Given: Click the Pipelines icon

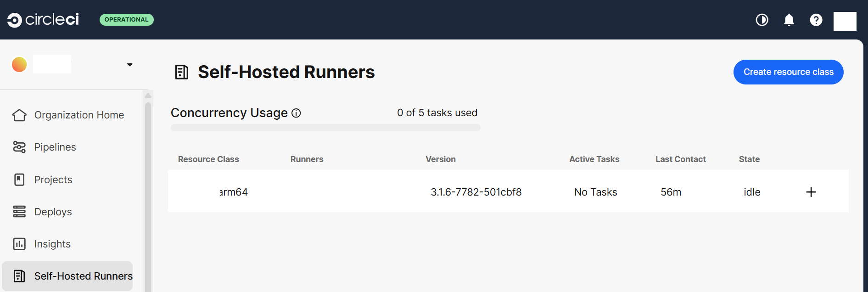Looking at the screenshot, I should [x=19, y=147].
